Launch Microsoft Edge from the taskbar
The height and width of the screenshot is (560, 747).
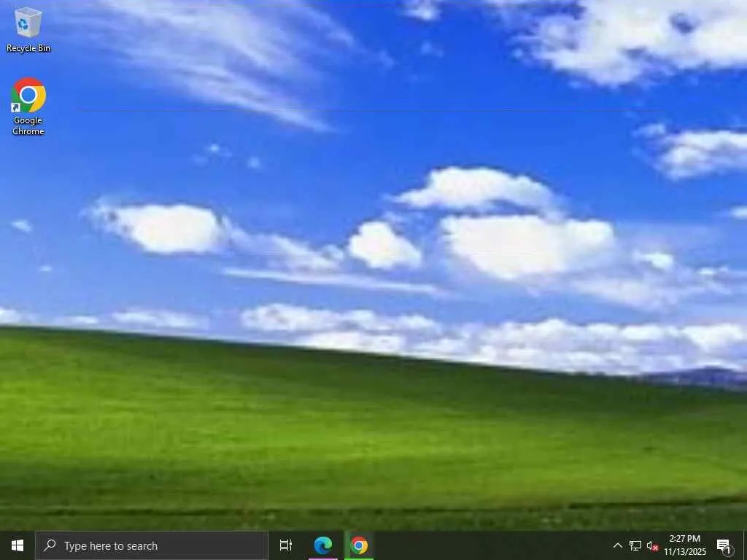pos(323,545)
